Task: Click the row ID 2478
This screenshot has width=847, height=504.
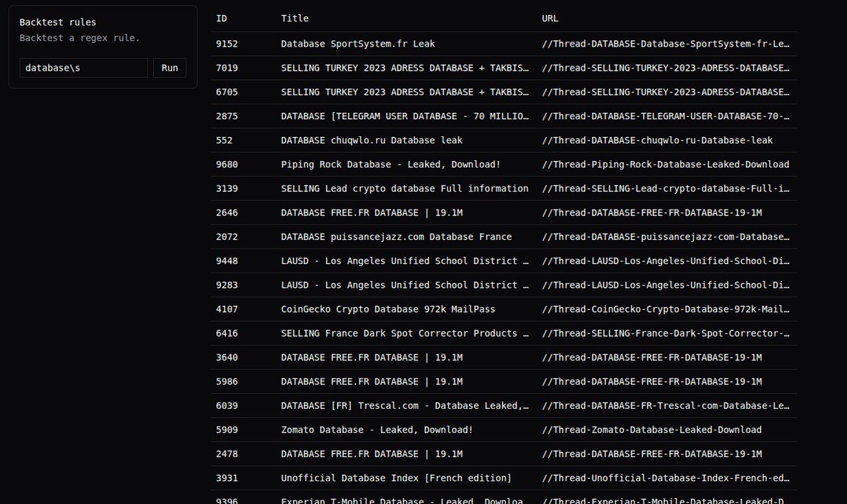Action: pyautogui.click(x=227, y=454)
